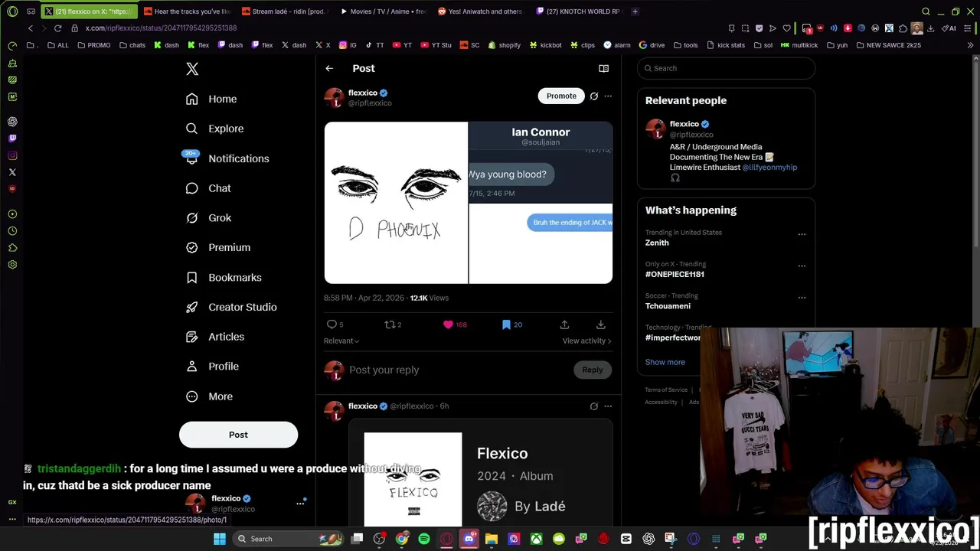Image resolution: width=980 pixels, height=551 pixels.
Task: Open the shopify bookmark
Action: pyautogui.click(x=504, y=45)
